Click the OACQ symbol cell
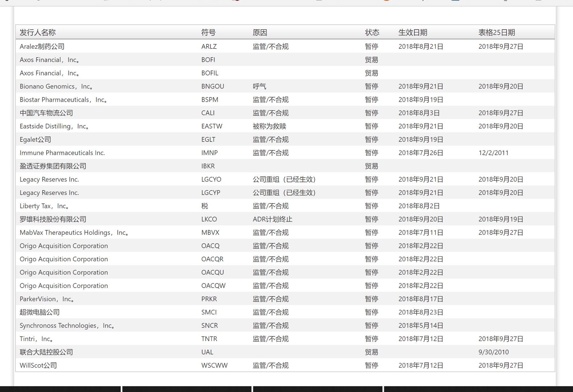The image size is (573, 392). click(x=210, y=246)
